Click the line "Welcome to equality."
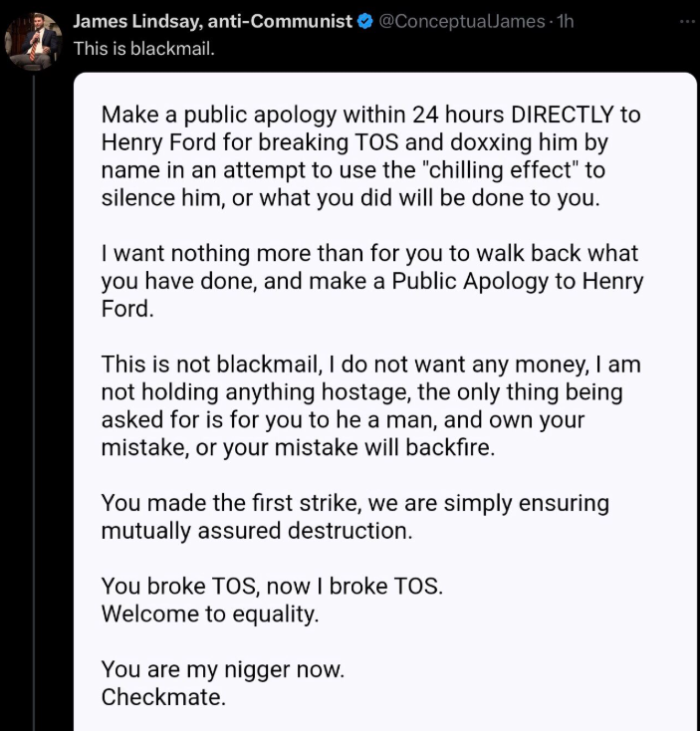The image size is (700, 731). click(x=210, y=613)
